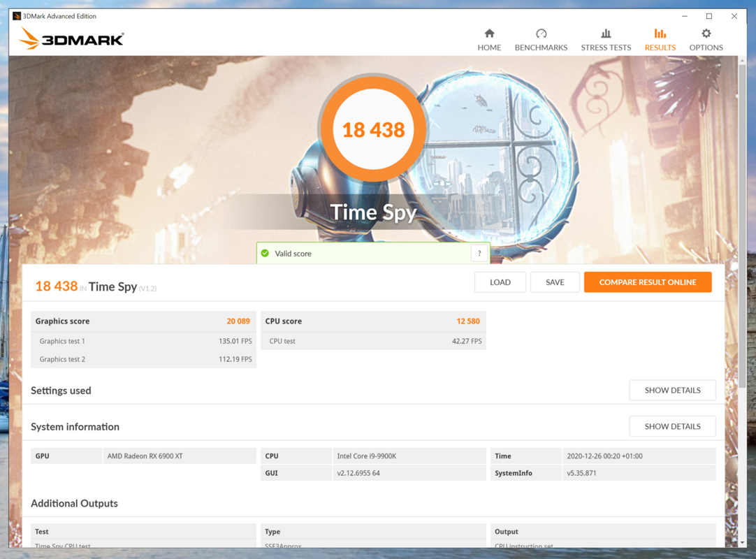Select the Graphics test 2 row
Screen dimensions: 756x559
point(144,359)
